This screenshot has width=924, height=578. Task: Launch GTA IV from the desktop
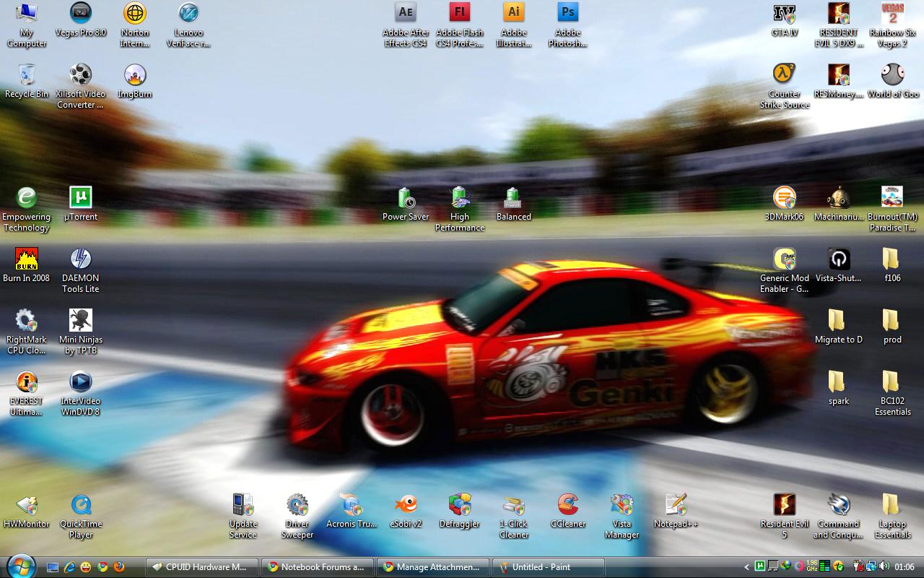click(785, 20)
